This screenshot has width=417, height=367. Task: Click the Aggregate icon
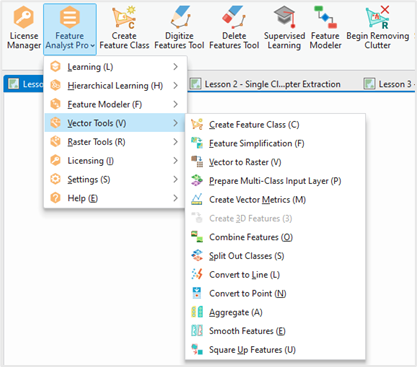click(x=197, y=312)
